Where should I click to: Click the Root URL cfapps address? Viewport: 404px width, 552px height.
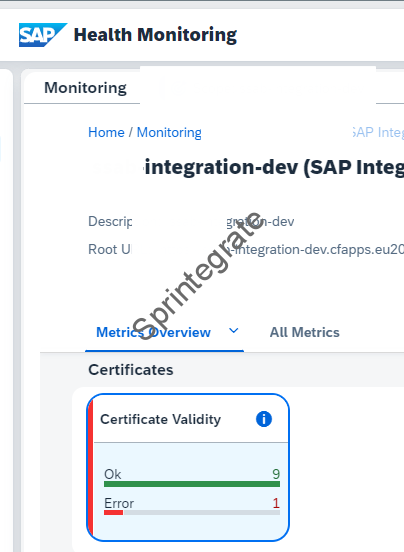(315, 250)
